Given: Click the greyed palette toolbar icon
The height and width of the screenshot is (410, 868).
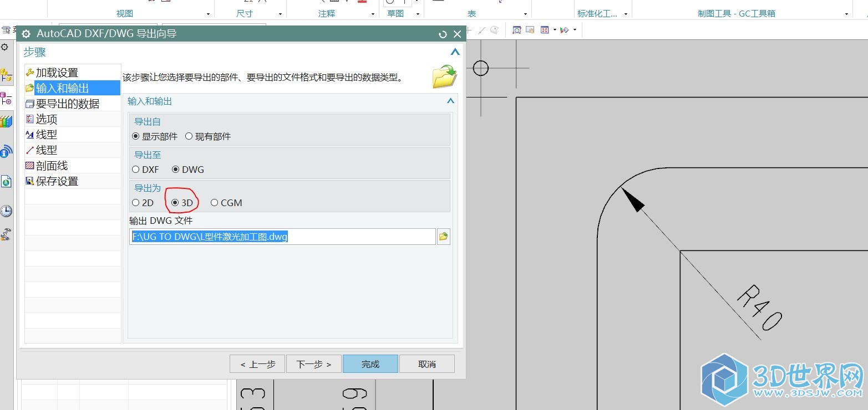Looking at the screenshot, I should pos(495,30).
